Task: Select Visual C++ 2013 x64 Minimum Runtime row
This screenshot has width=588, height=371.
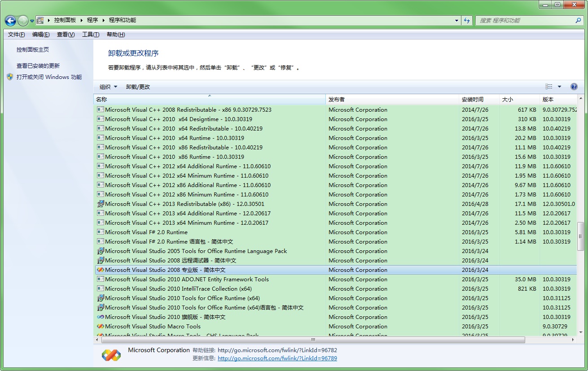Action: (335, 223)
